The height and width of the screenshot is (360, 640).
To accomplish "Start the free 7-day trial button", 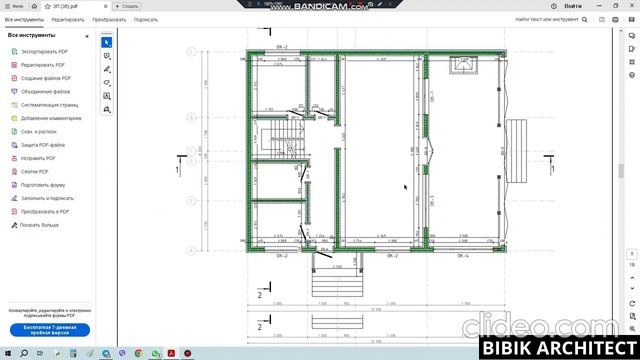I will (x=50, y=330).
